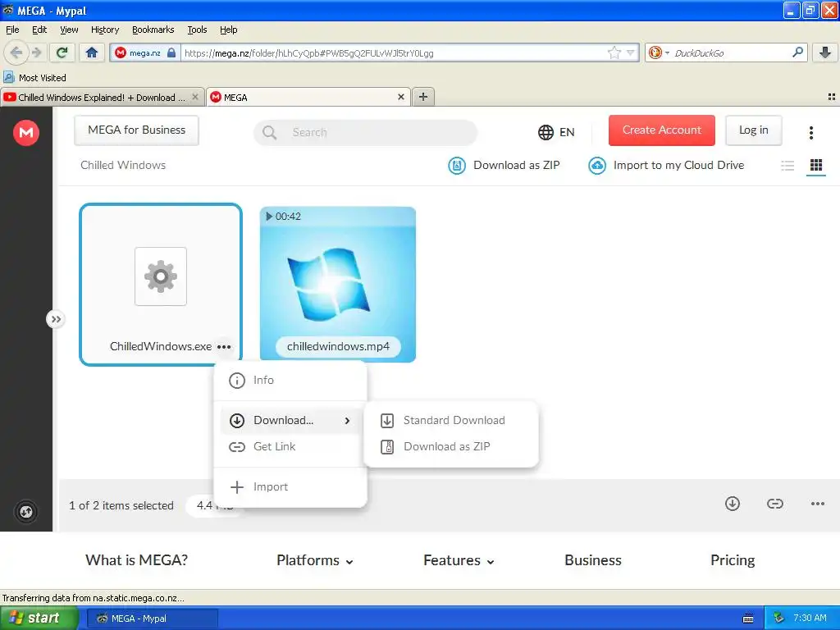Screen dimensions: 840x630
Task: Open the browser Home page icon
Action: tap(92, 52)
